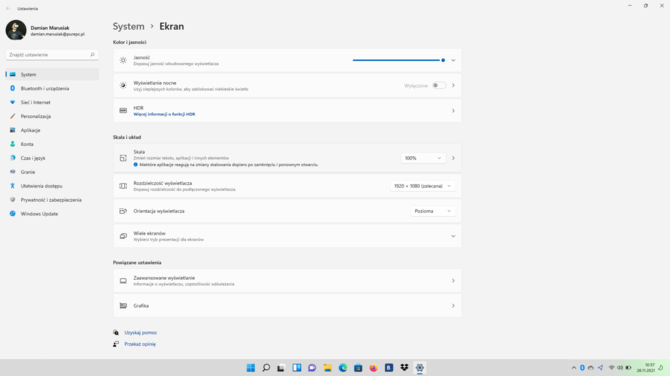The width and height of the screenshot is (670, 376).
Task: Open Windows Update settings
Action: tap(52, 214)
